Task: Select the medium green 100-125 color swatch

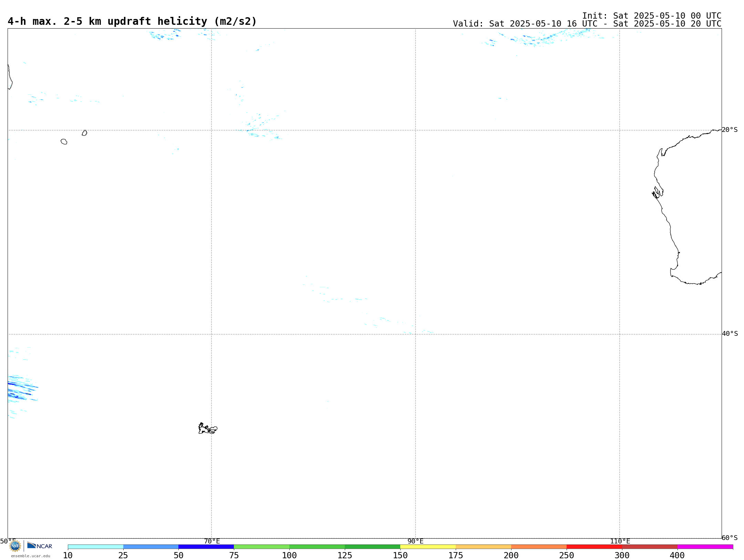Action: tap(317, 547)
